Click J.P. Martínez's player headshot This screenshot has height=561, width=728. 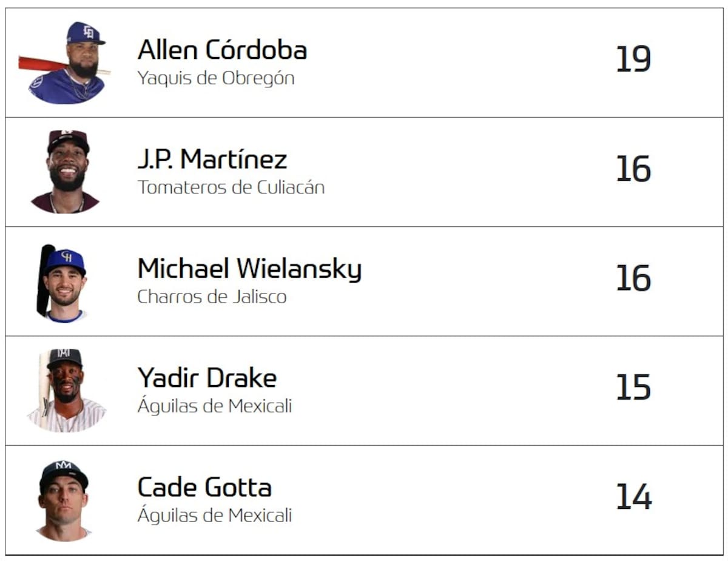pos(66,172)
